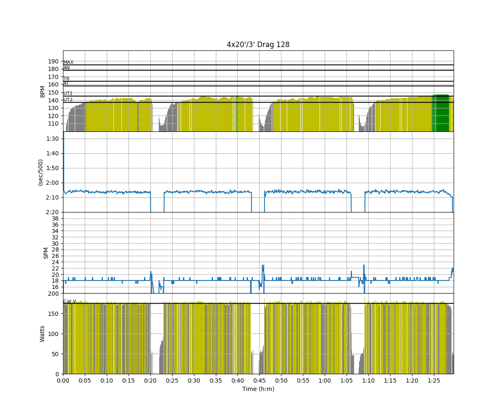The width and height of the screenshot is (504, 420).
Task: Select the 190 BPM tick label
Action: click(x=53, y=61)
